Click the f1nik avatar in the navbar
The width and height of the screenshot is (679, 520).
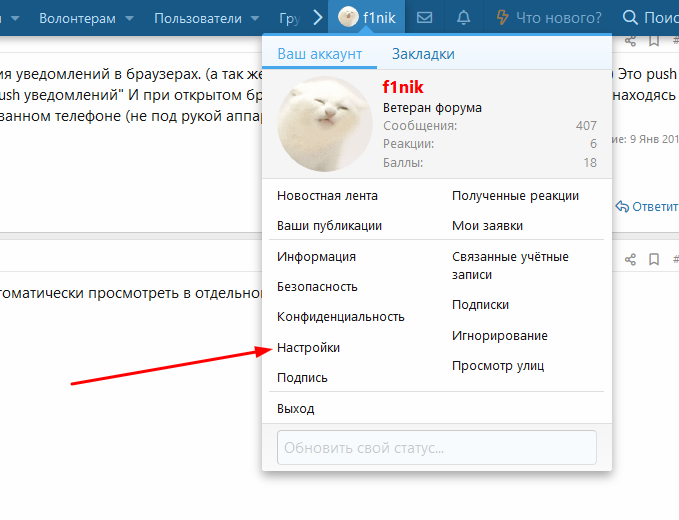tap(348, 18)
